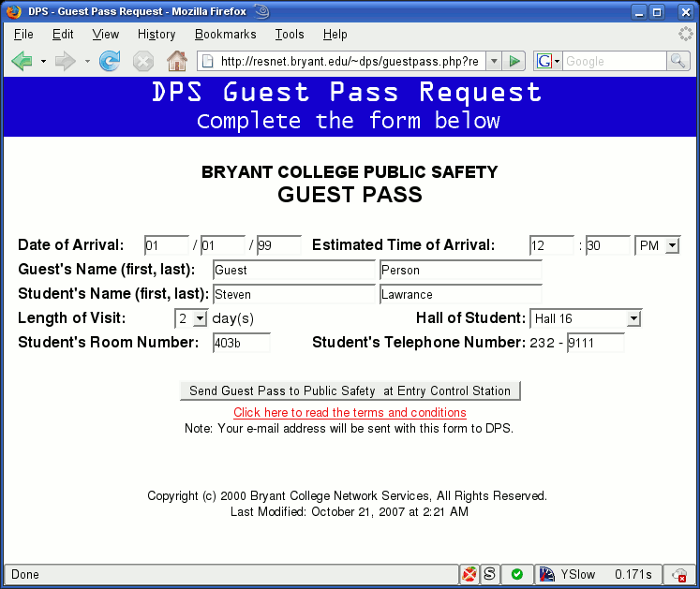Click into the Google search box
This screenshot has height=589, width=700.
click(x=615, y=61)
